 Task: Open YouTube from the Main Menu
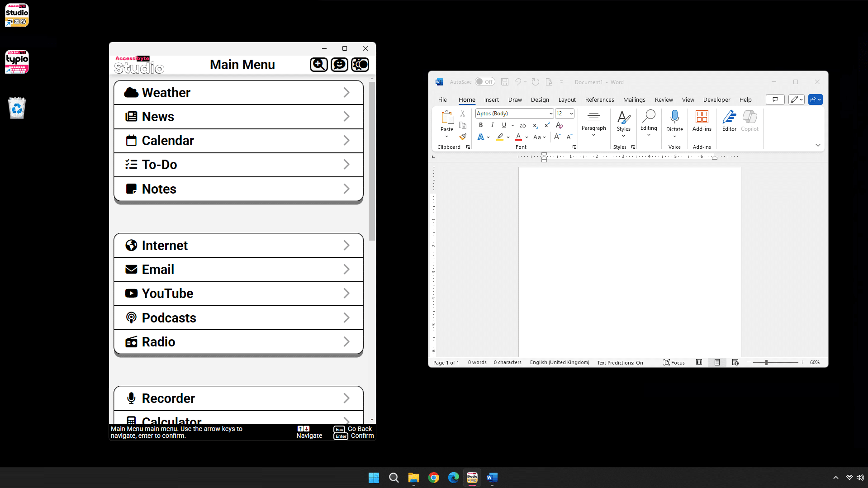(238, 293)
